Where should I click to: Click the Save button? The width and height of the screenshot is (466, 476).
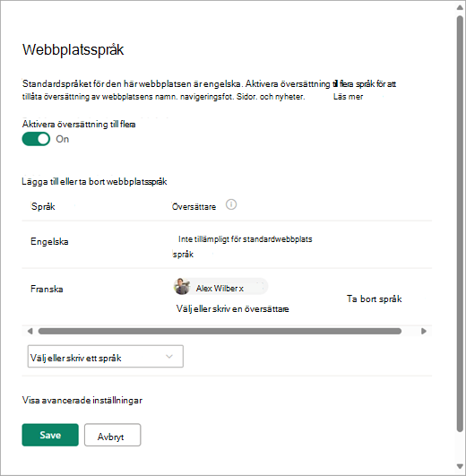pyautogui.click(x=50, y=435)
